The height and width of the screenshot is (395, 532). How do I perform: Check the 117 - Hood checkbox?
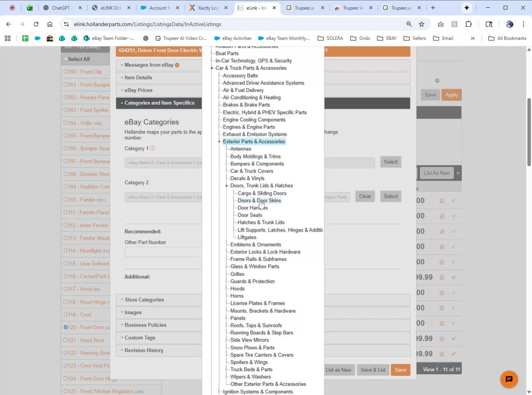[x=66, y=289]
